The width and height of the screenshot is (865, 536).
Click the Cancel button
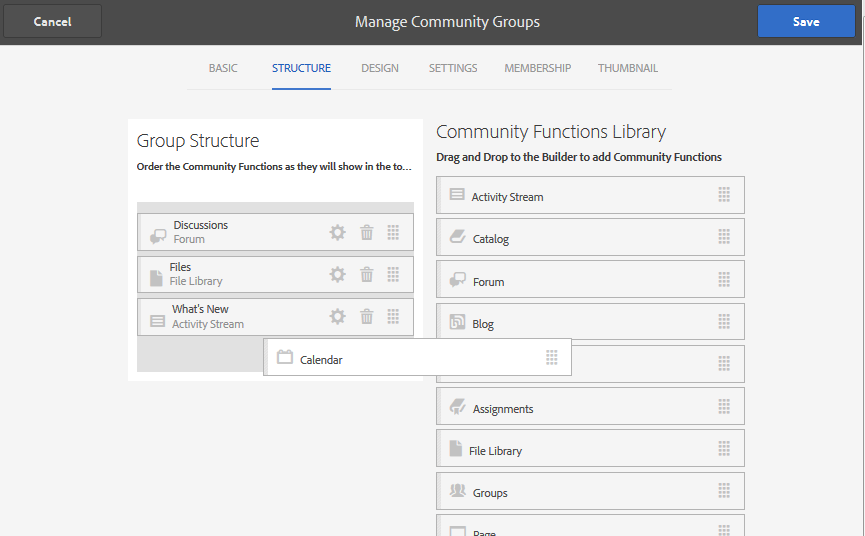52,22
